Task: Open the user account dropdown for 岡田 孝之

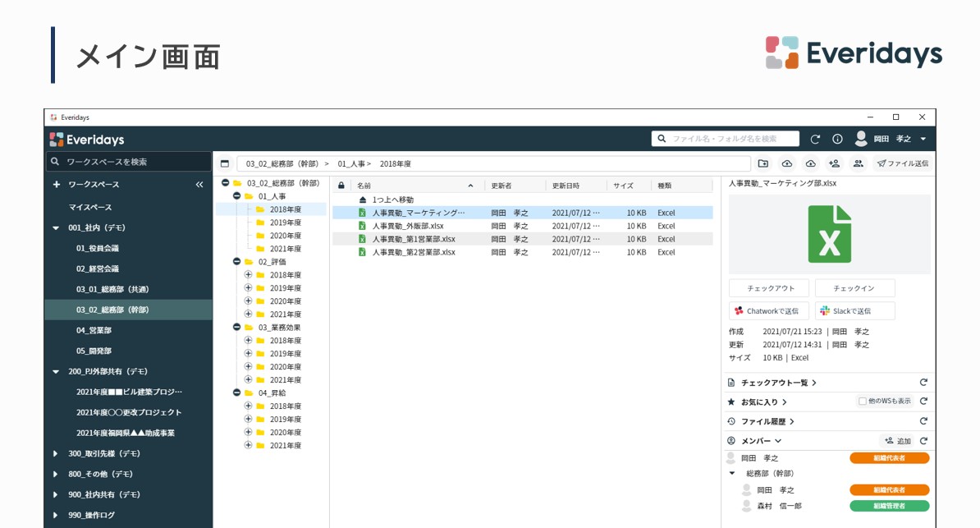Action: pyautogui.click(x=923, y=140)
